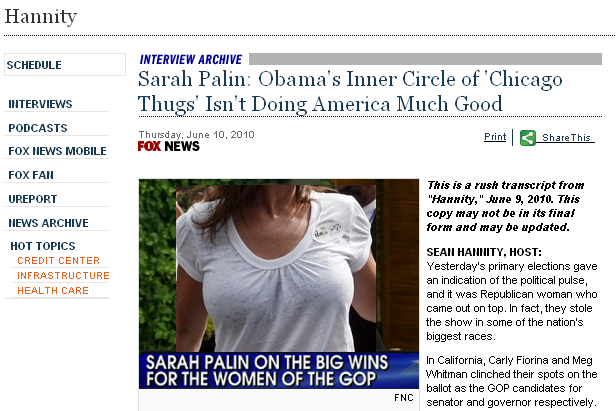
Task: Click the Sarah Palin GOP caption banner
Action: coord(279,371)
